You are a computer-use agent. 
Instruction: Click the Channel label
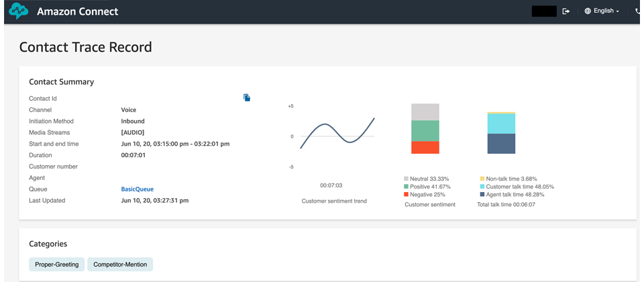coord(40,109)
